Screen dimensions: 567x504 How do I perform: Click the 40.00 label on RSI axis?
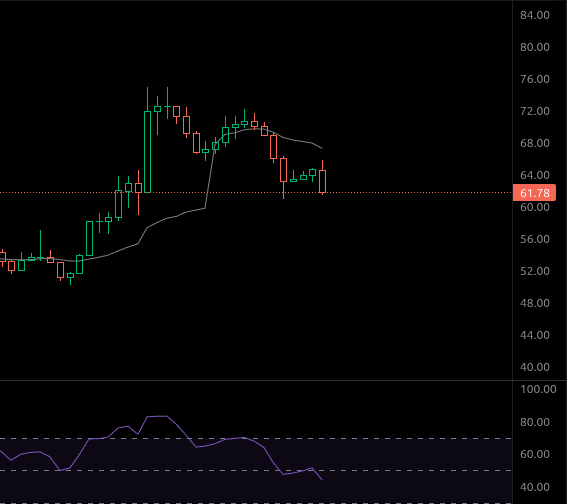pos(535,487)
